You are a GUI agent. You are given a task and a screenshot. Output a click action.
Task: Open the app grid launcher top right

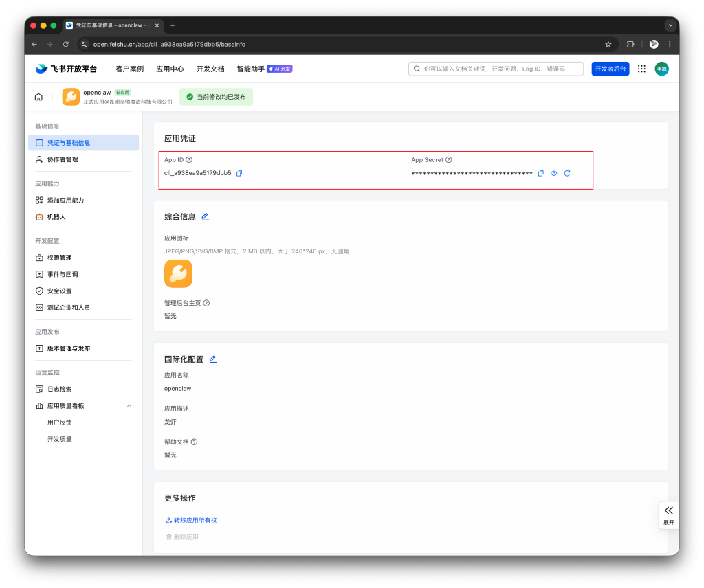pyautogui.click(x=641, y=69)
